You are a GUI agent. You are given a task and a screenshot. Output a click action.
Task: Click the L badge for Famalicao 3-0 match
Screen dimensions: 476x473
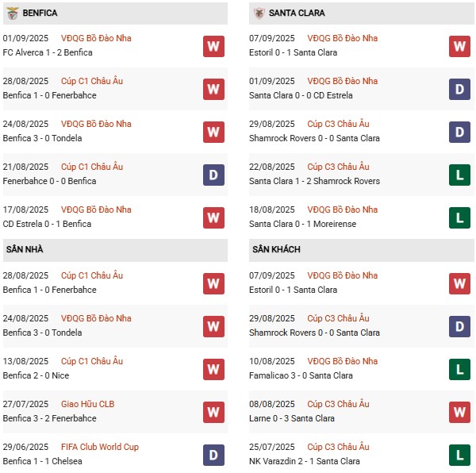(x=459, y=370)
